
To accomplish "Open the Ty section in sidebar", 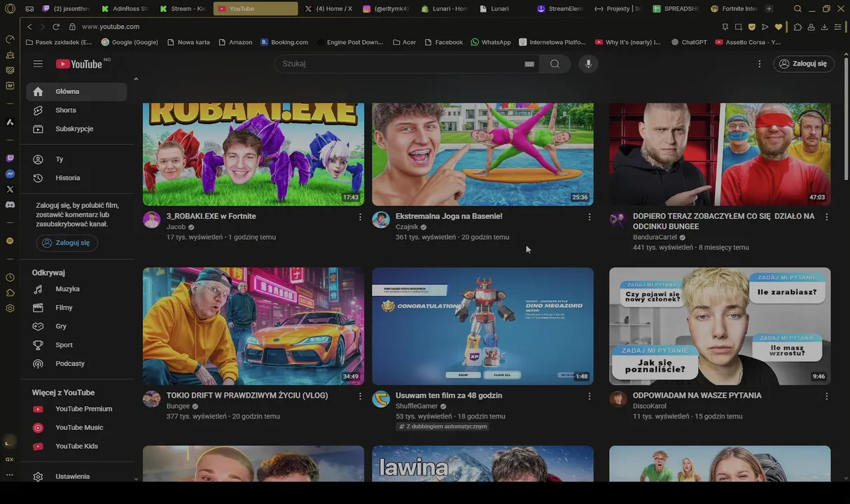I will [77, 160].
